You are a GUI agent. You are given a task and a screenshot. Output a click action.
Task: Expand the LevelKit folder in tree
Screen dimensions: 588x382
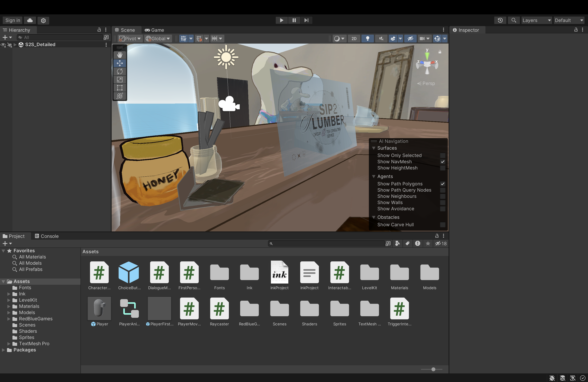[9, 300]
